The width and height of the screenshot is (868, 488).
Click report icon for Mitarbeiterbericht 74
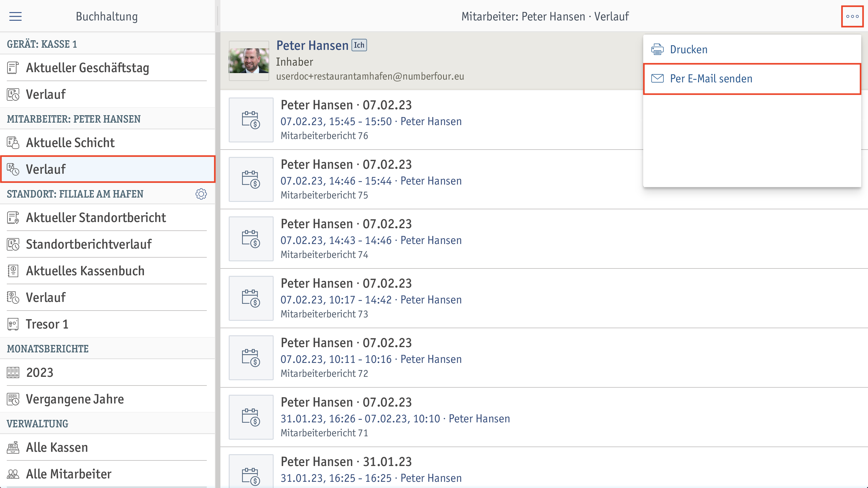[251, 239]
